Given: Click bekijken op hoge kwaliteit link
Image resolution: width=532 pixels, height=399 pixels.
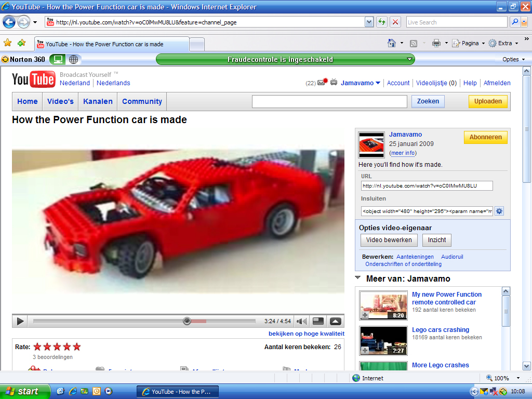Looking at the screenshot, I should click(x=307, y=334).
